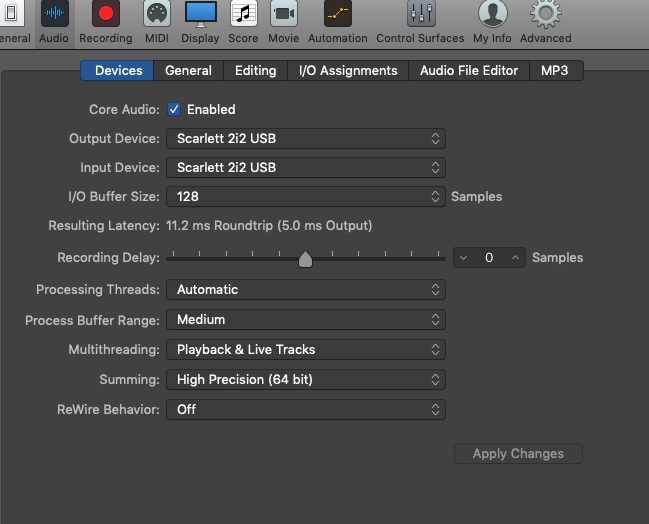Open the I/O Buffer Size dropdown

coord(305,197)
